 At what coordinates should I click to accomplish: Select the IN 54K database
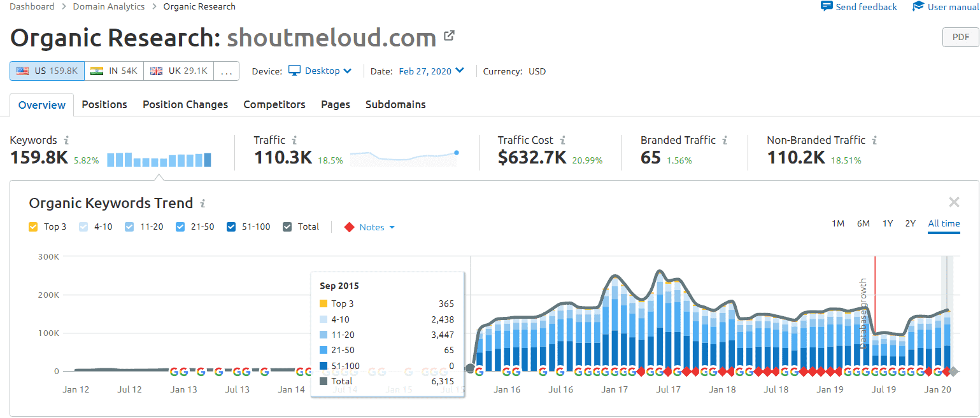(x=114, y=71)
